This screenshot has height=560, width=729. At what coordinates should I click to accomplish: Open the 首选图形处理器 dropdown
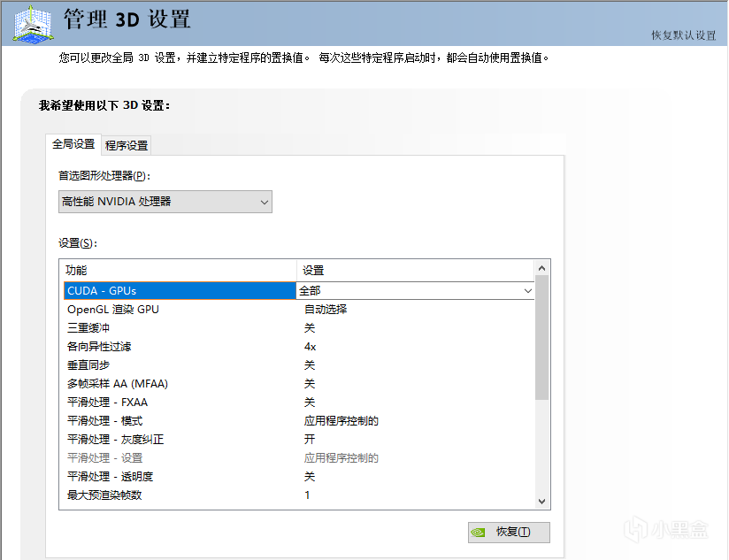165,202
